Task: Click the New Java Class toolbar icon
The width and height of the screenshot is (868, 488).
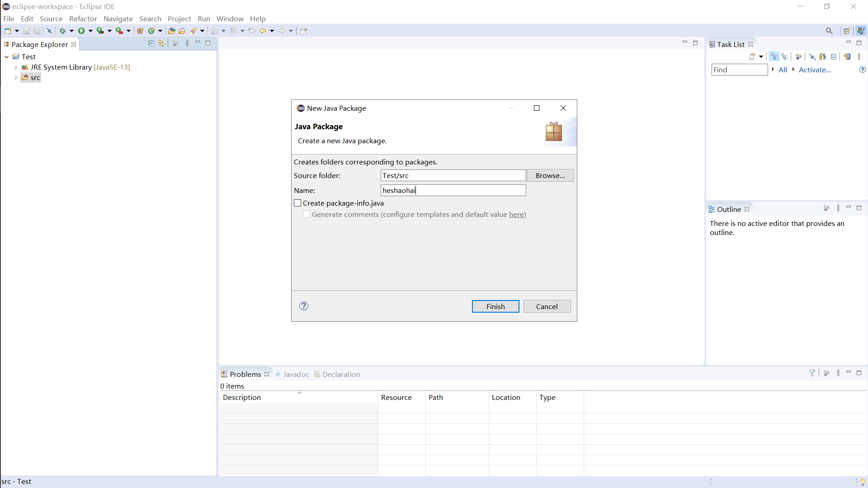Action: [151, 31]
